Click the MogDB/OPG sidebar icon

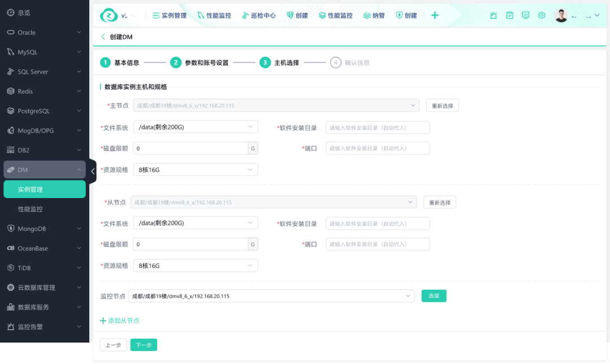pos(11,130)
